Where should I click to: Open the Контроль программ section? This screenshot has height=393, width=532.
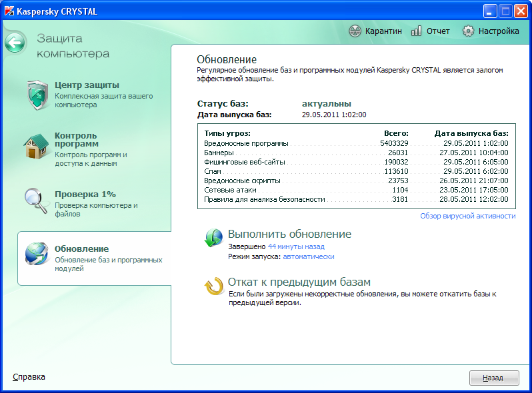pos(77,140)
